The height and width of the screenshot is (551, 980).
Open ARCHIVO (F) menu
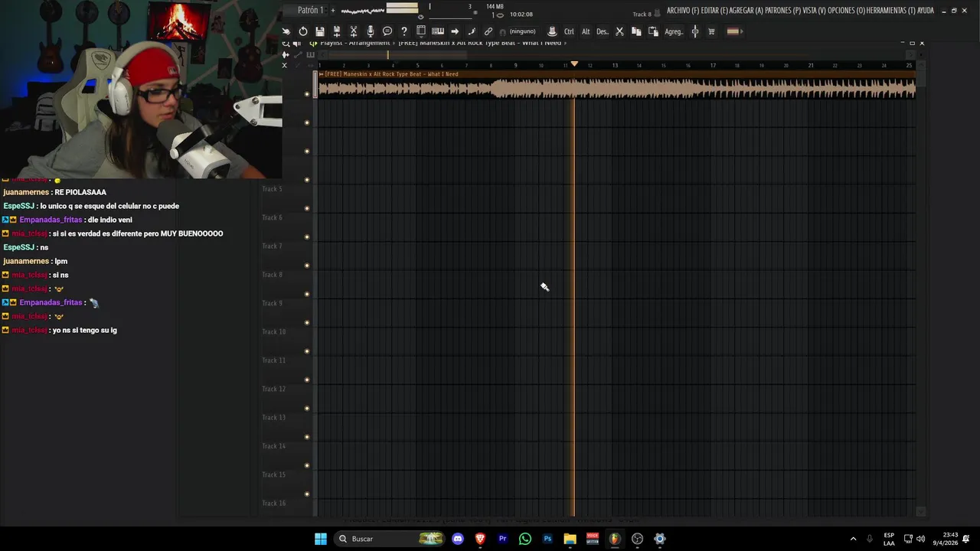[683, 11]
